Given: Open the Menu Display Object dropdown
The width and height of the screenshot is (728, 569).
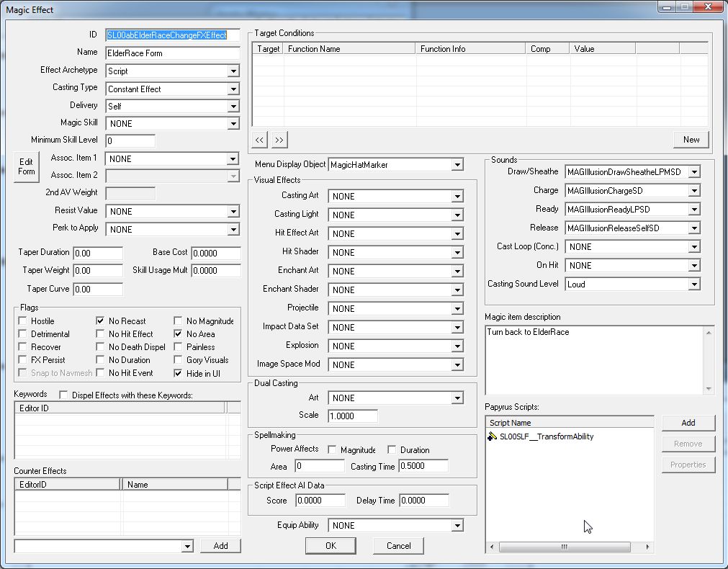Looking at the screenshot, I should coord(457,165).
